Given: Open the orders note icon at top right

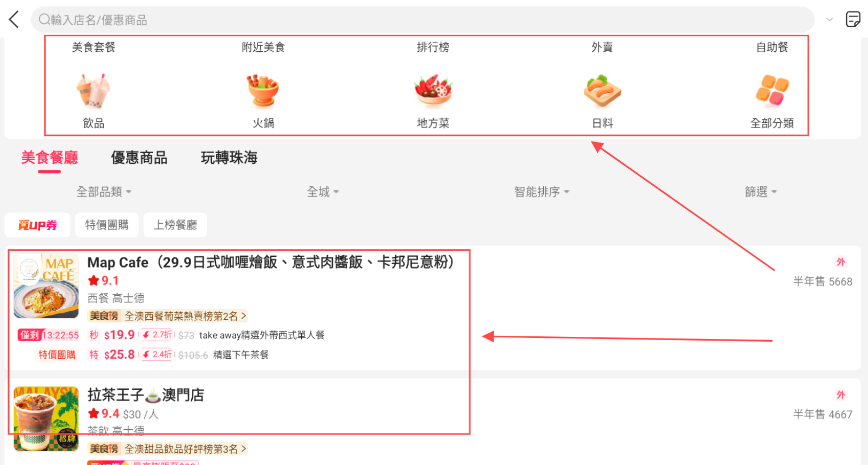Looking at the screenshot, I should (x=853, y=20).
